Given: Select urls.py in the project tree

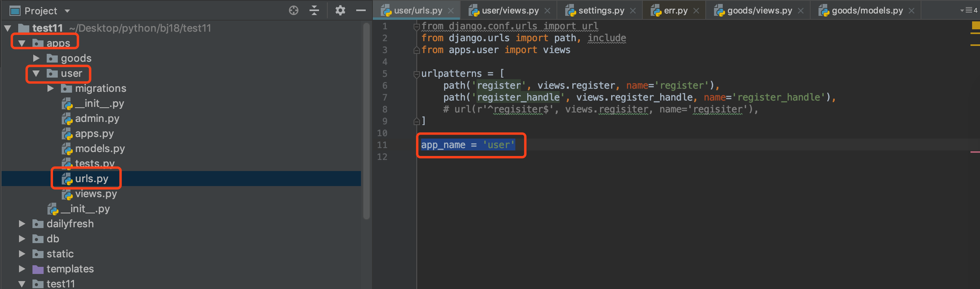Looking at the screenshot, I should (91, 179).
